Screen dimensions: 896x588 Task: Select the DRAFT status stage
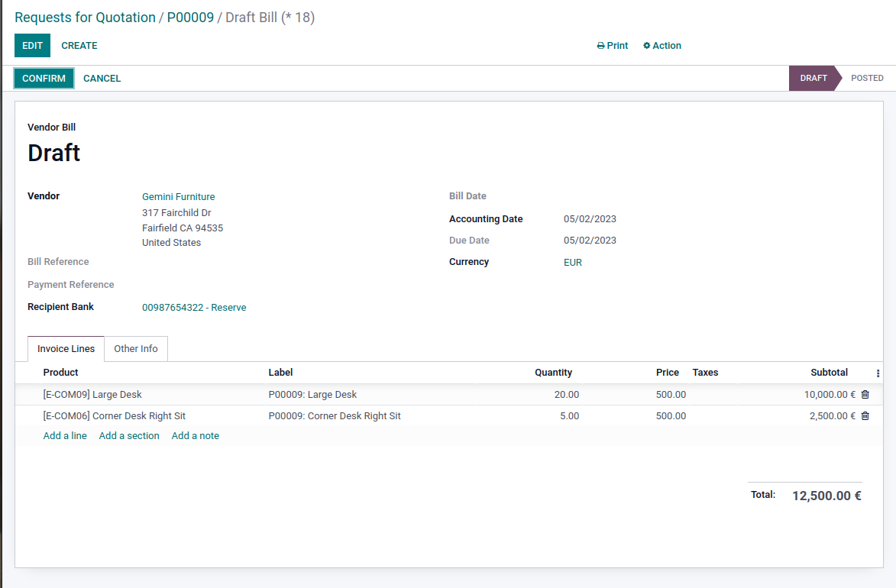[814, 79]
